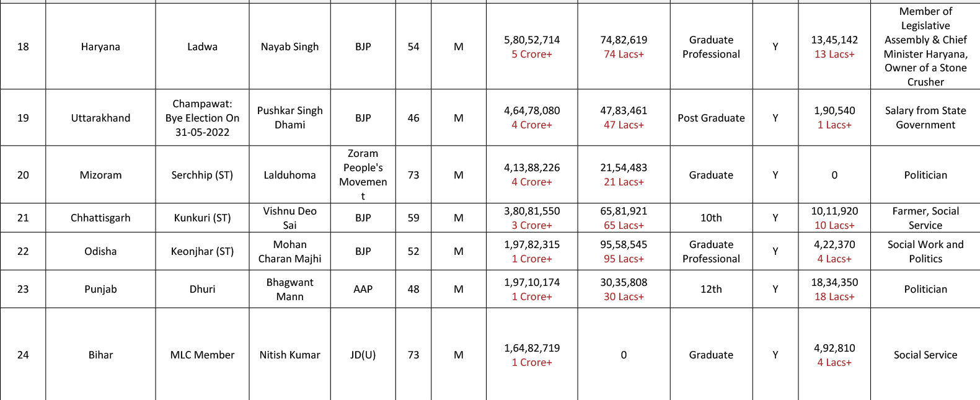Select the Lalduhoma name cell
The width and height of the screenshot is (980, 400).
point(289,175)
